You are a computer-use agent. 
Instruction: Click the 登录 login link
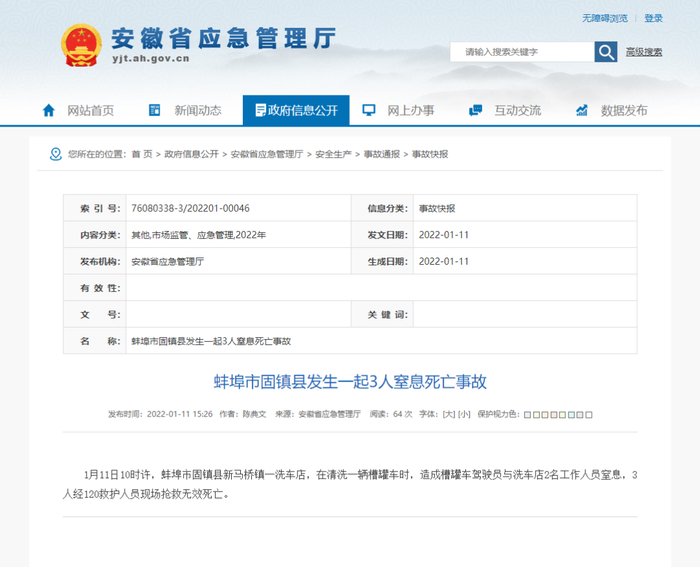(653, 18)
